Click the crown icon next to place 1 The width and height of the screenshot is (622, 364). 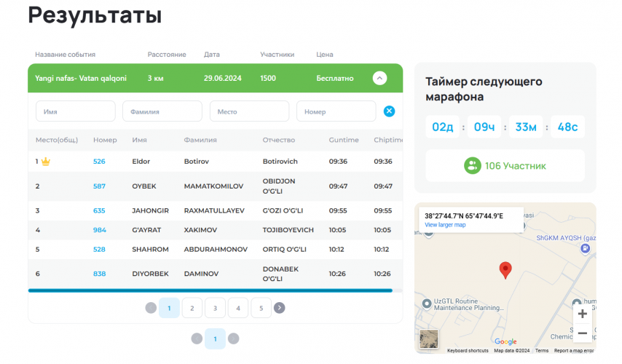pyautogui.click(x=46, y=162)
